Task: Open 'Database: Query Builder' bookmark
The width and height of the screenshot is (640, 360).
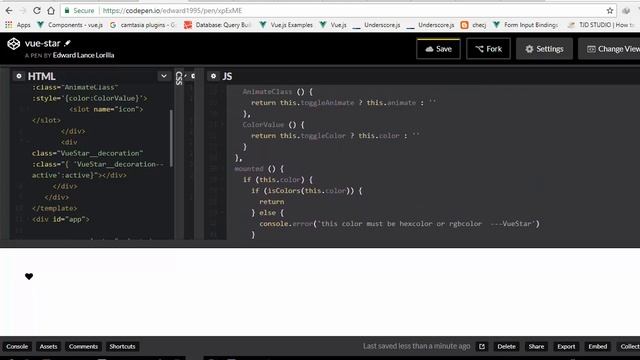Action: tap(217, 25)
